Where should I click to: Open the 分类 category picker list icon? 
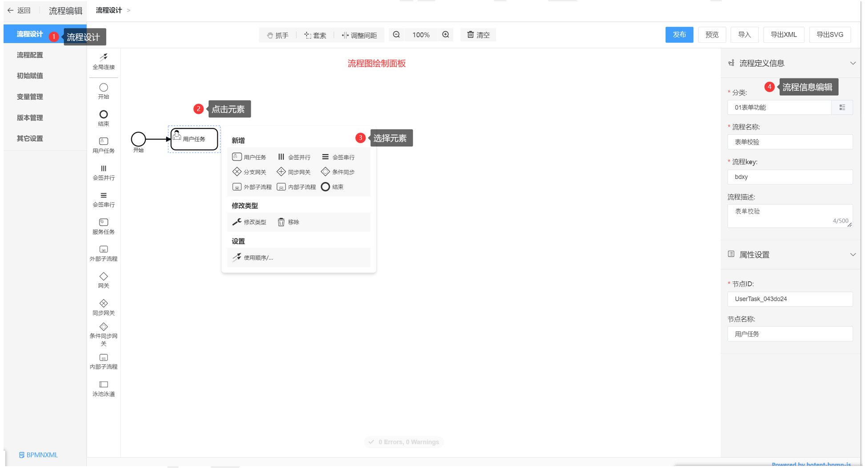point(842,107)
